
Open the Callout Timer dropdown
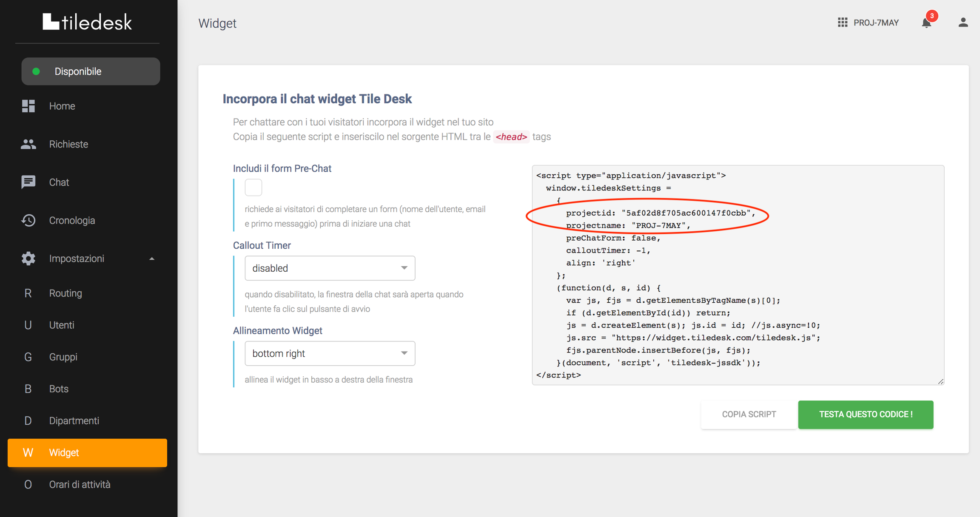click(x=330, y=268)
